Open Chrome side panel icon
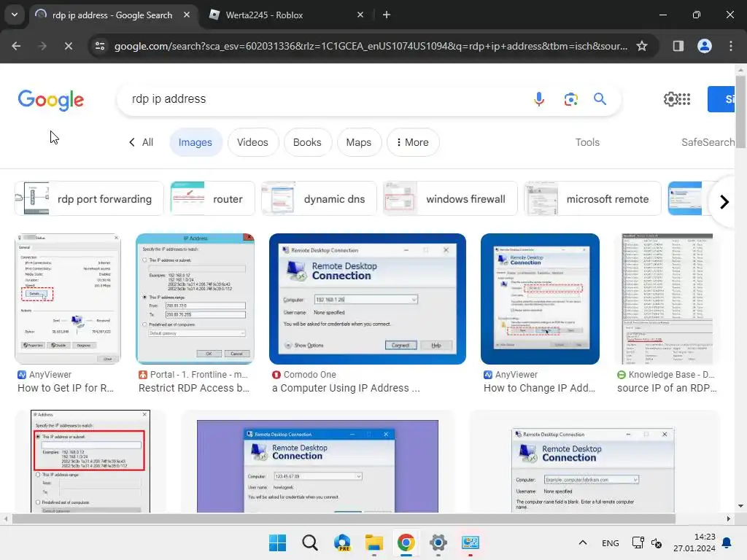Viewport: 747px width, 560px height. tap(678, 46)
